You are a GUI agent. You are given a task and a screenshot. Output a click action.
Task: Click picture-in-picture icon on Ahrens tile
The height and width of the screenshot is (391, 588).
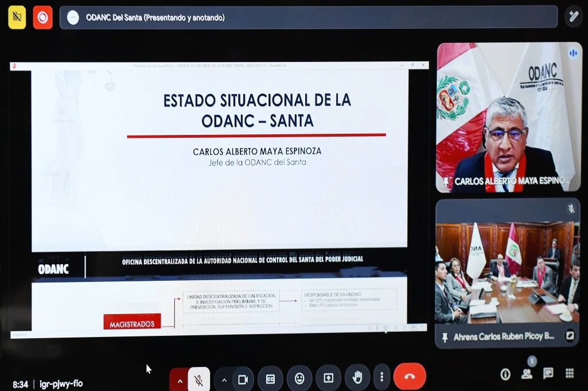(x=570, y=335)
